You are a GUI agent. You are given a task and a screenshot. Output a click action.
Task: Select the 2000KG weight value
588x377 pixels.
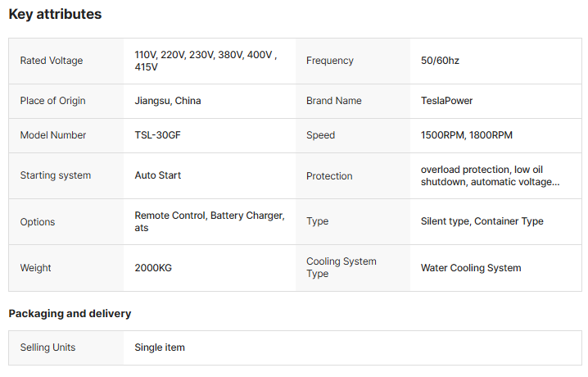pos(153,268)
